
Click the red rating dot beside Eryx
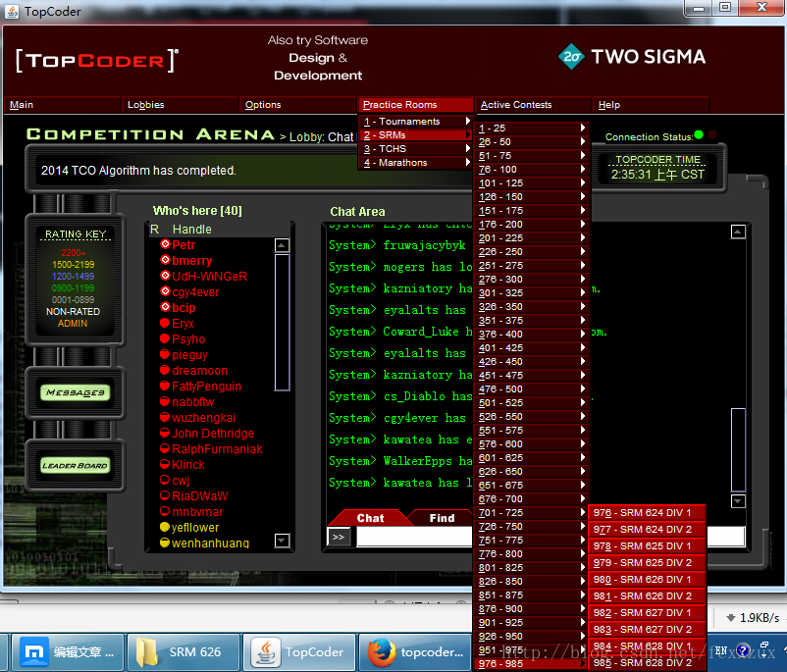[165, 323]
